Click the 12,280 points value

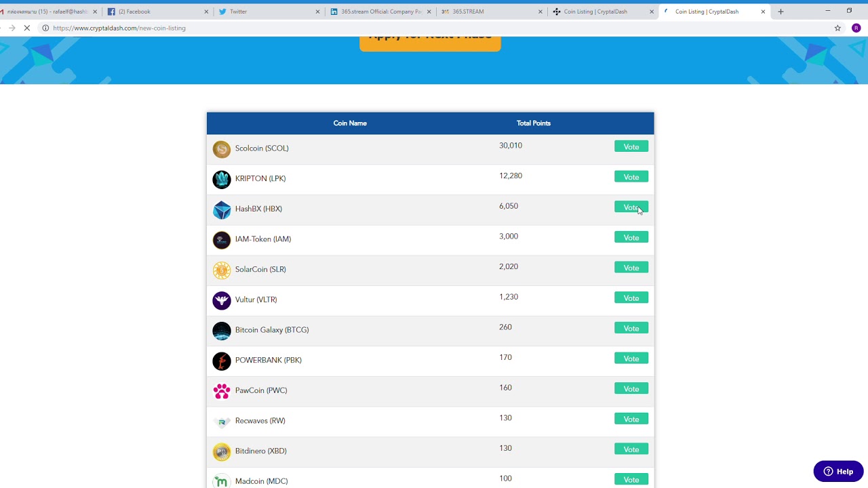click(511, 176)
